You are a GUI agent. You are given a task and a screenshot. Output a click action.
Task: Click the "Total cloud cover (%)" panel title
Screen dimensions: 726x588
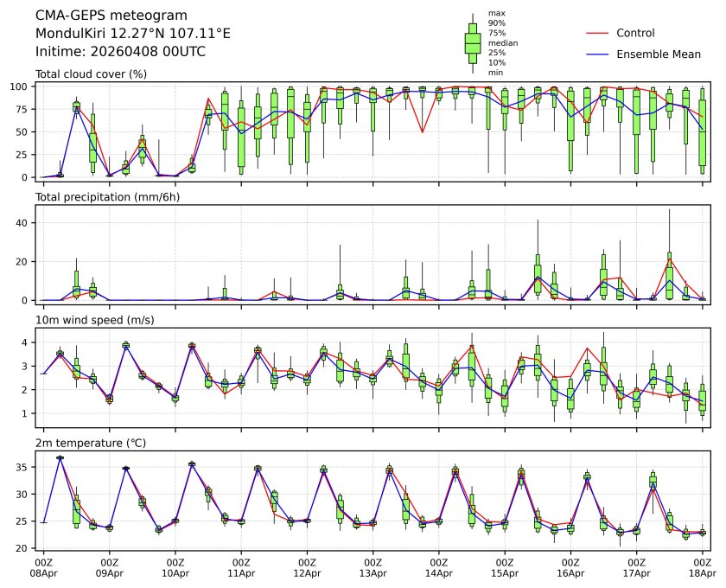(91, 74)
